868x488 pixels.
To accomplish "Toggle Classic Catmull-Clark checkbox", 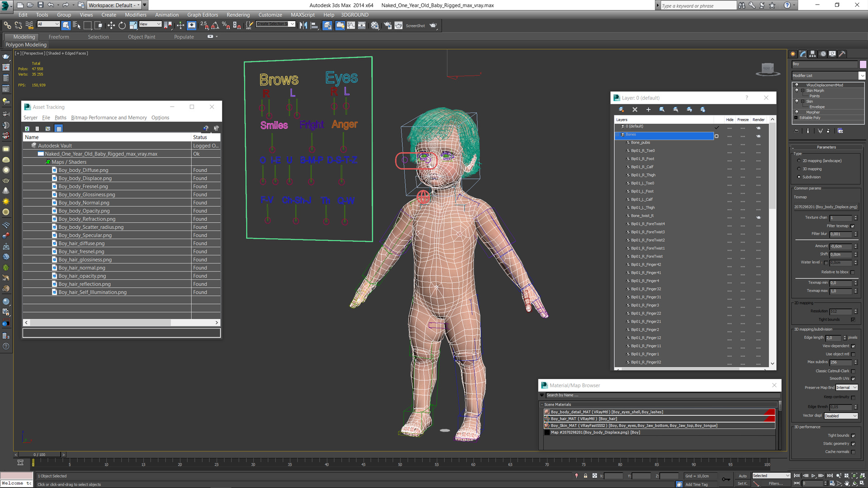I will (853, 371).
